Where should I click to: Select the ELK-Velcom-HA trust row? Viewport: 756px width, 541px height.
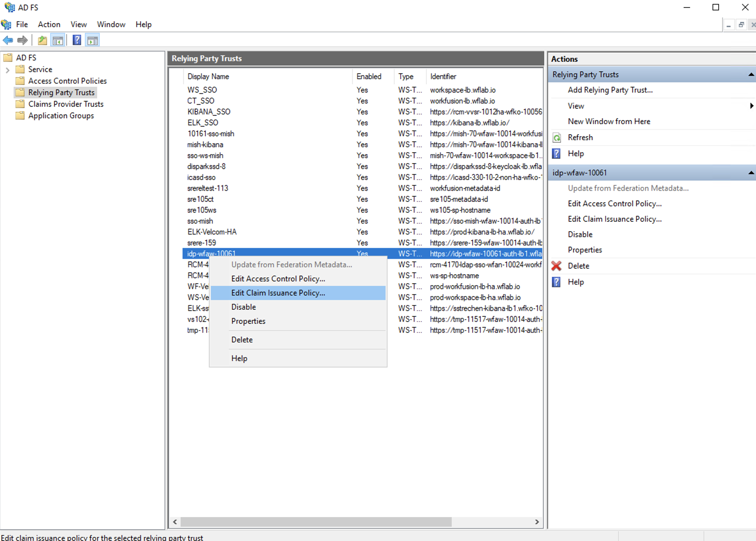coord(362,232)
